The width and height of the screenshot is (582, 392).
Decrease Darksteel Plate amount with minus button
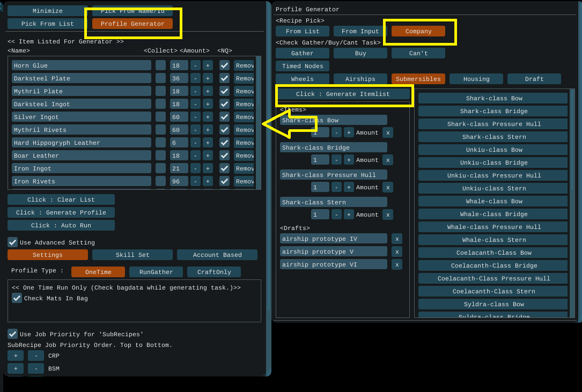[x=195, y=78]
